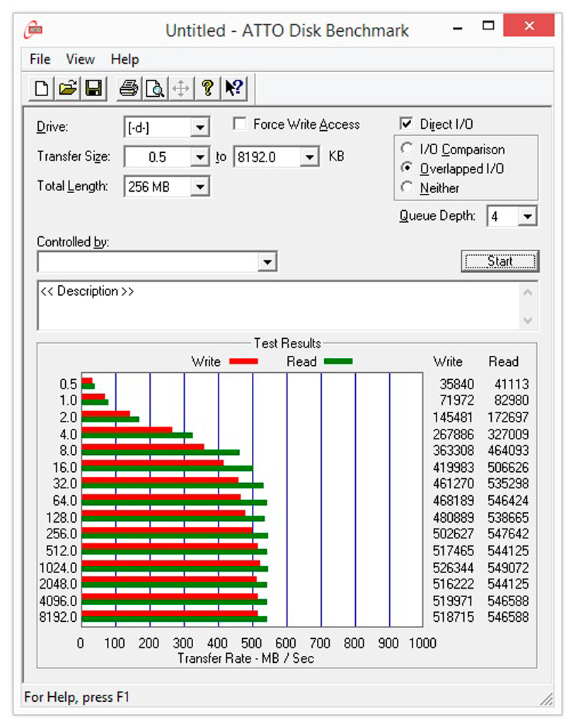566x728 pixels.
Task: Print results using the printer icon
Action: (x=128, y=88)
